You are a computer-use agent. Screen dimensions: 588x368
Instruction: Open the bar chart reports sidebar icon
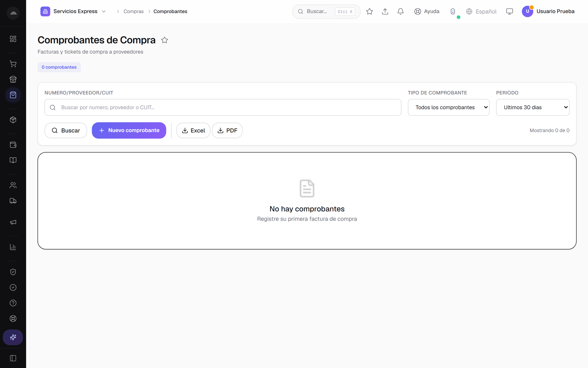[x=13, y=247]
